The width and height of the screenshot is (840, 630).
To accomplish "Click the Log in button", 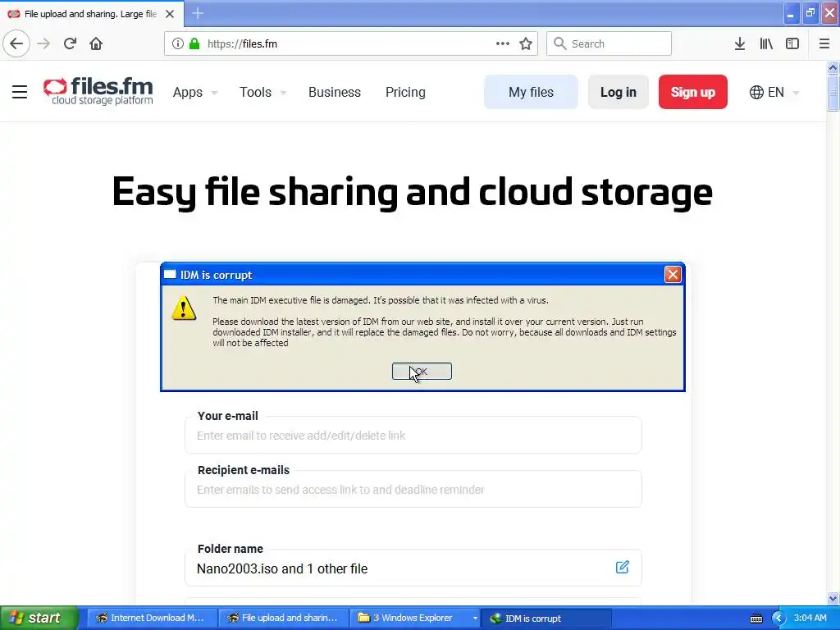I will tap(619, 92).
